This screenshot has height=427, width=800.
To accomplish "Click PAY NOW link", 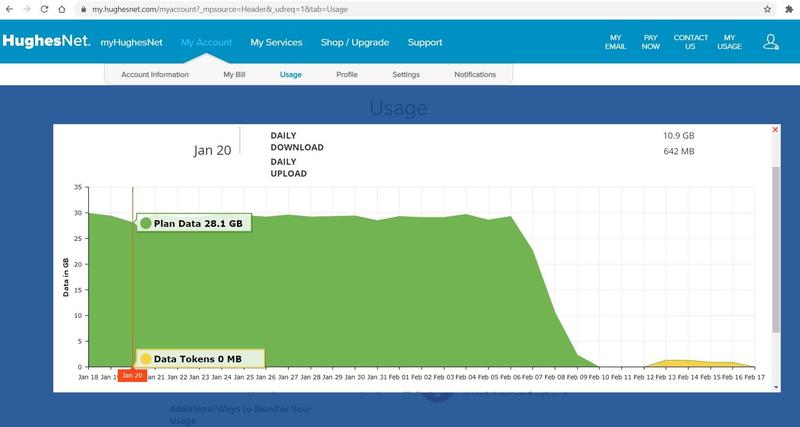I will (651, 42).
